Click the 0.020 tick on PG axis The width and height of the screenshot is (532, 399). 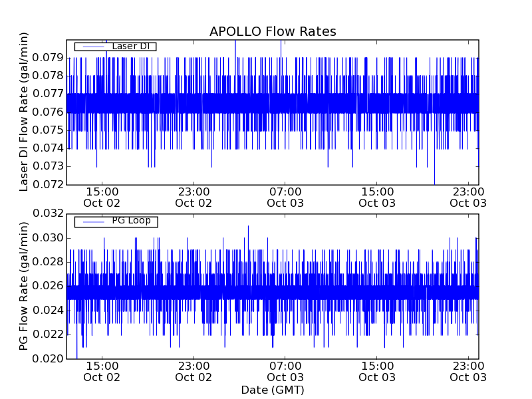pyautogui.click(x=48, y=358)
